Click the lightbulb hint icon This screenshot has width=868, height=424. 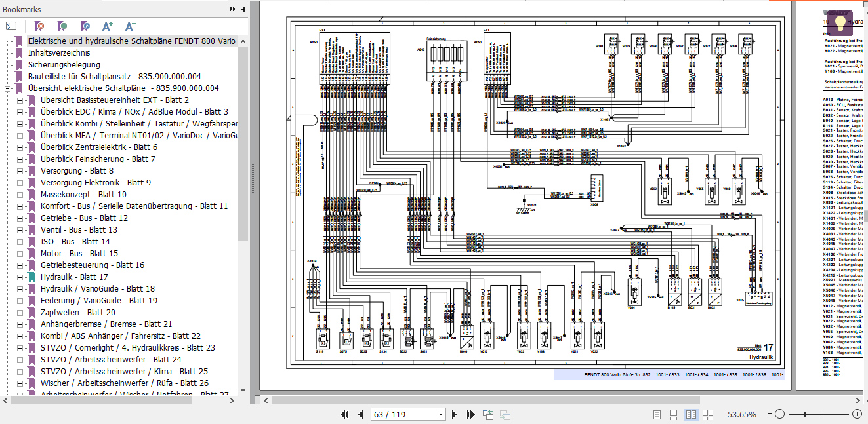(840, 22)
